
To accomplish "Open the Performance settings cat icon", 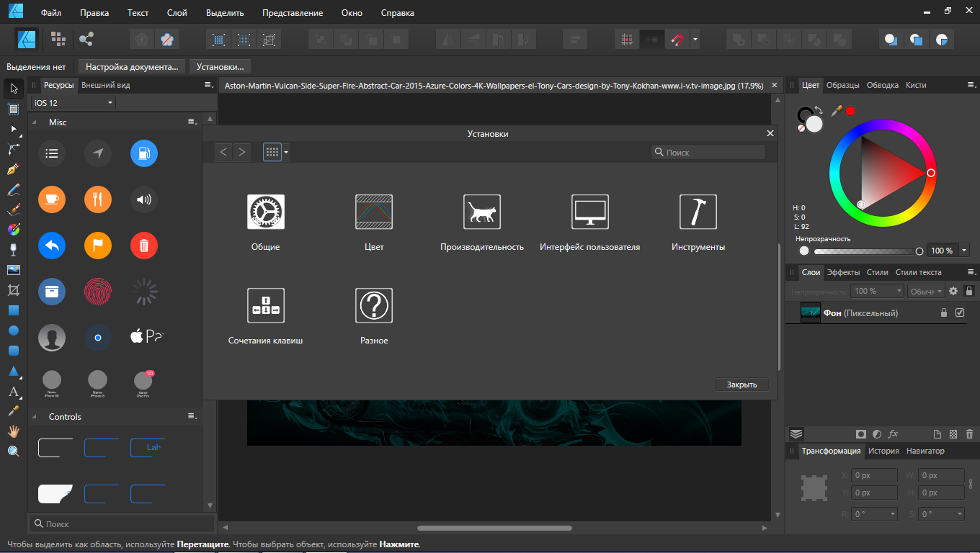I will (481, 212).
